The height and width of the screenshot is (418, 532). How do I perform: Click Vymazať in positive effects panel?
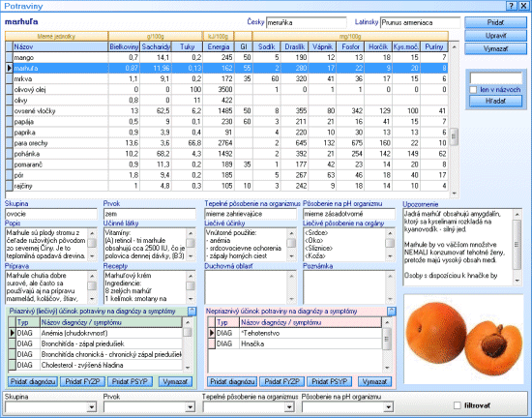pyautogui.click(x=175, y=381)
